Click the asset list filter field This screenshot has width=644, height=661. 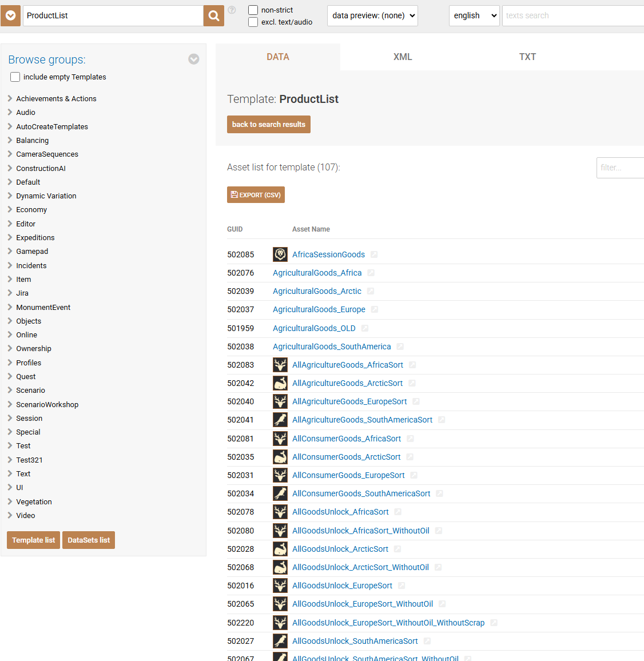click(619, 168)
